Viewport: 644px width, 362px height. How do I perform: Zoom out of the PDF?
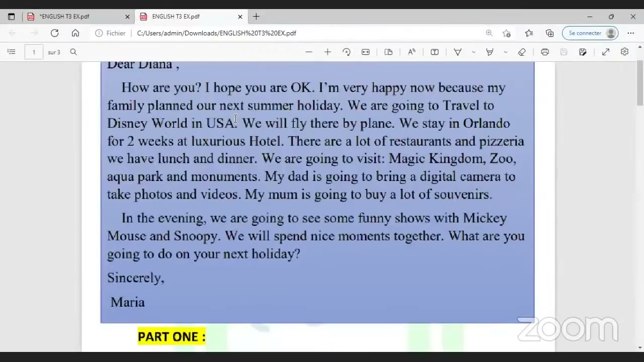coord(309,52)
